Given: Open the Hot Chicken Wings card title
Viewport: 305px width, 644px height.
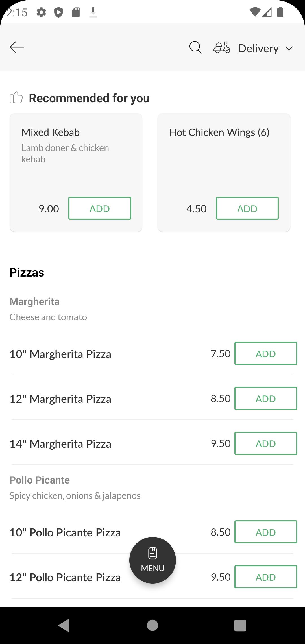Looking at the screenshot, I should point(219,132).
